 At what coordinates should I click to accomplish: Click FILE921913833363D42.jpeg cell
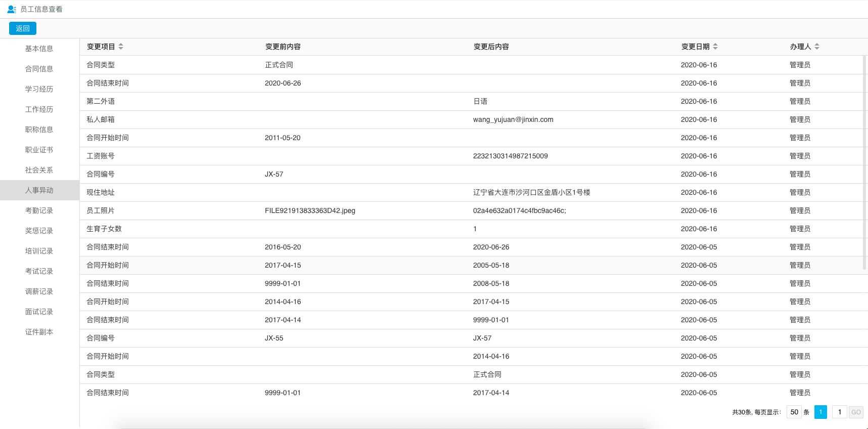(310, 210)
